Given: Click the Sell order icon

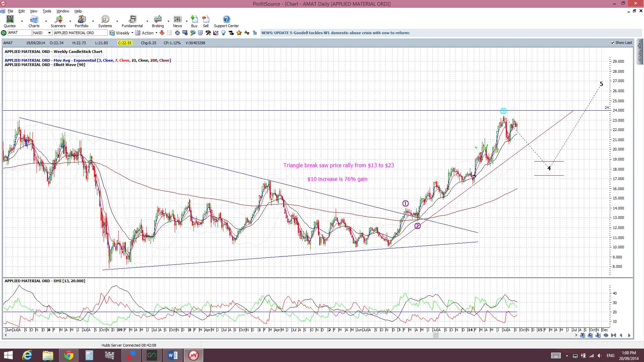Looking at the screenshot, I should [206, 21].
